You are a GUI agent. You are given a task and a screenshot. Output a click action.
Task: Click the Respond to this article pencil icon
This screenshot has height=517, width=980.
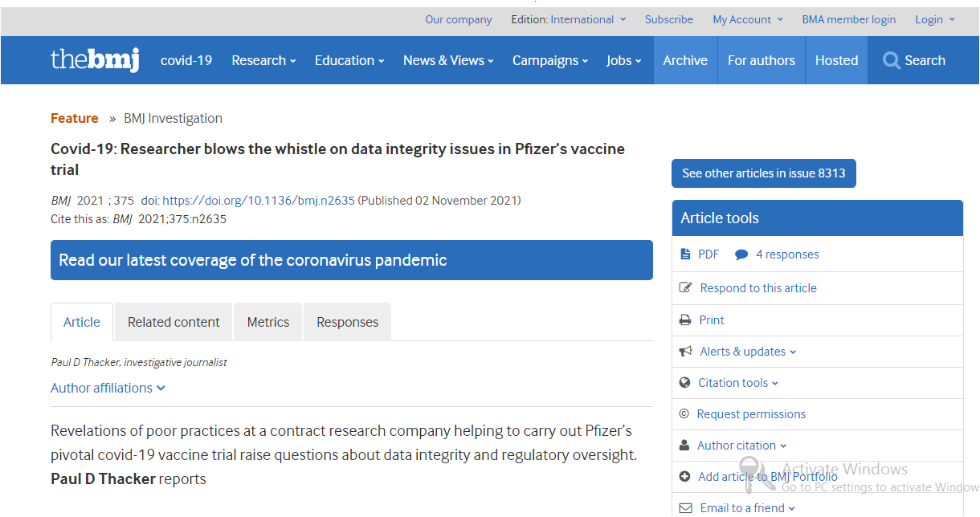(x=685, y=287)
